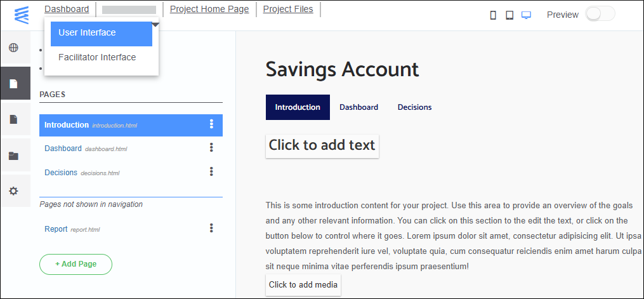Click the blue app logo icon
The width and height of the screenshot is (644, 299).
point(22,15)
